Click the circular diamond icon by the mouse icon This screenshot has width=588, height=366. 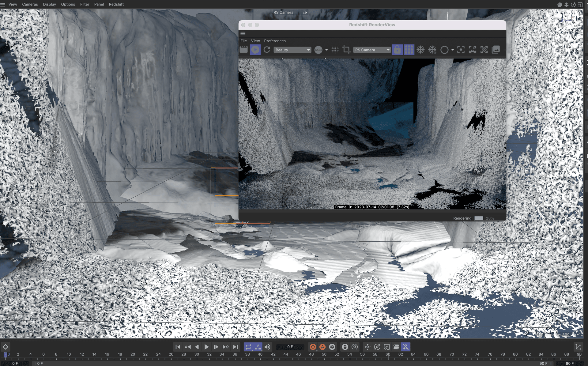[x=355, y=347]
